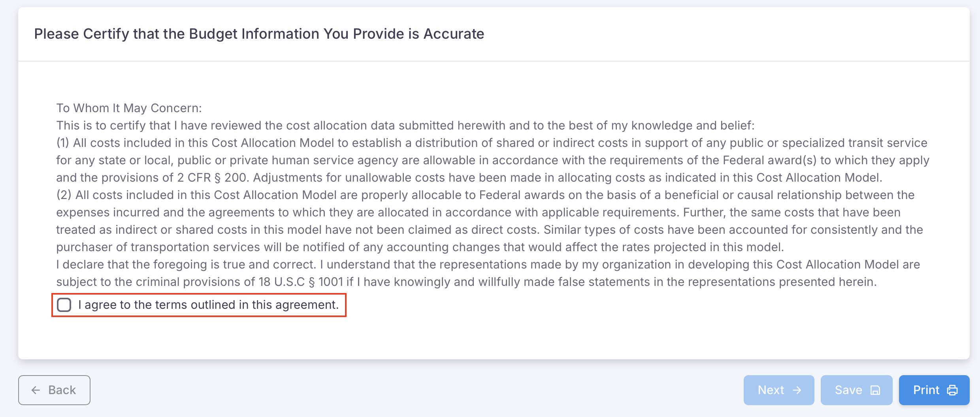Click the "This is to certify" sentence
980x417 pixels.
[x=405, y=126]
